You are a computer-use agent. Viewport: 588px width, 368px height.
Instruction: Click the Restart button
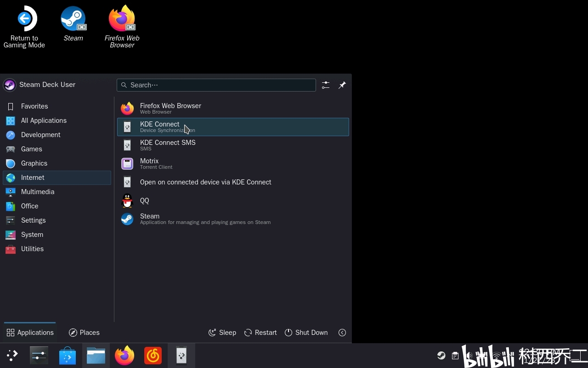(260, 333)
